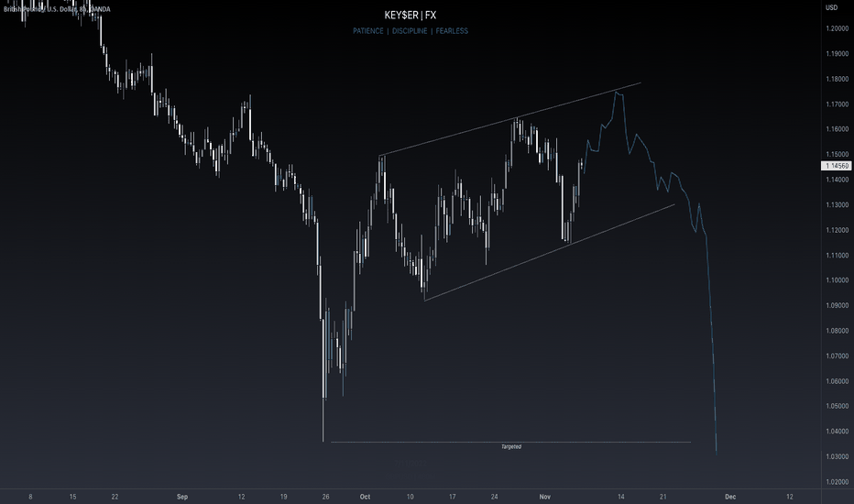Screen dimensions: 854x504
Task: Click the current price tag 1.14560
Action: 837,166
